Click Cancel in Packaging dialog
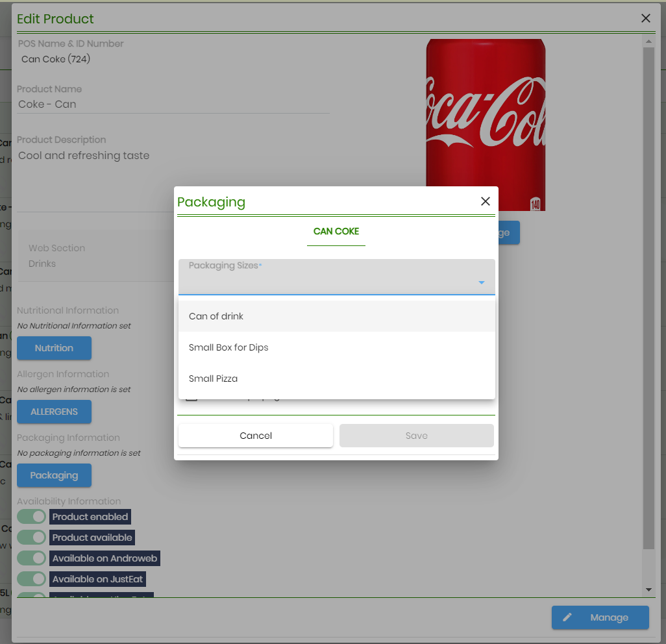 255,436
